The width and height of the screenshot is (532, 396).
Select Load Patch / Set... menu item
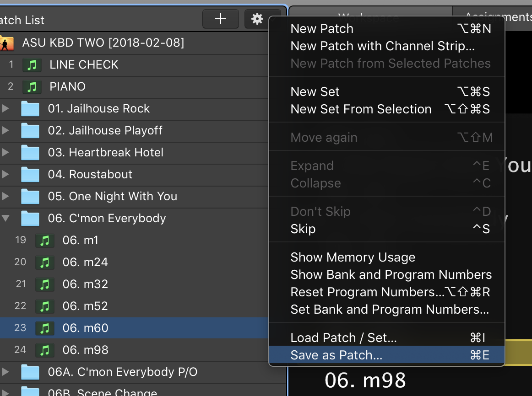point(343,338)
